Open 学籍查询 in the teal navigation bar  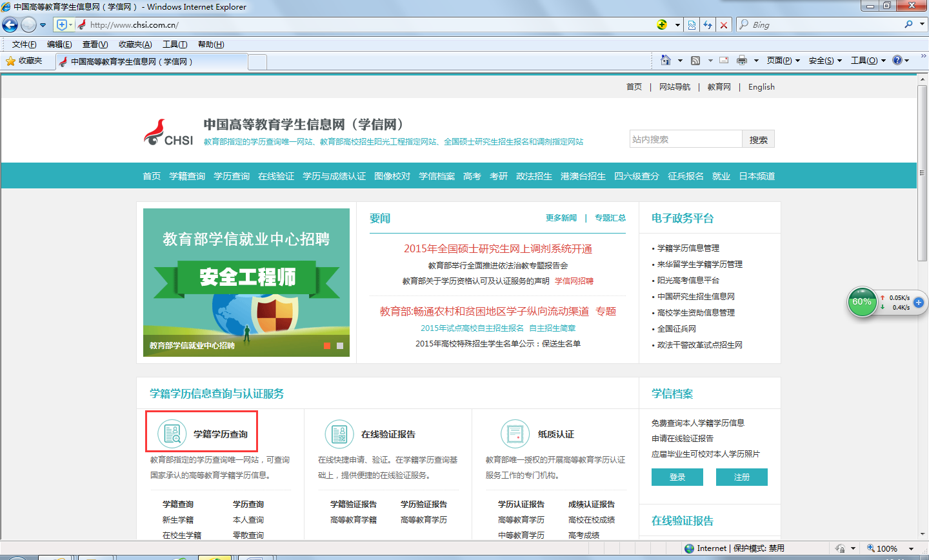pos(187,176)
